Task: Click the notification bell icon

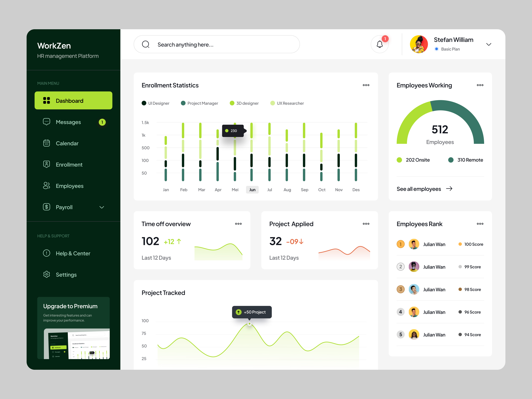Action: click(380, 44)
